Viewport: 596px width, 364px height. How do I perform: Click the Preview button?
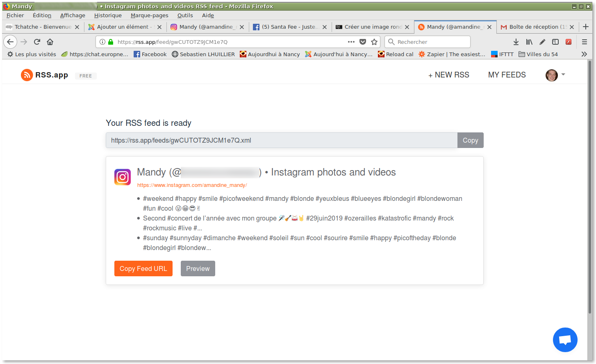[198, 268]
